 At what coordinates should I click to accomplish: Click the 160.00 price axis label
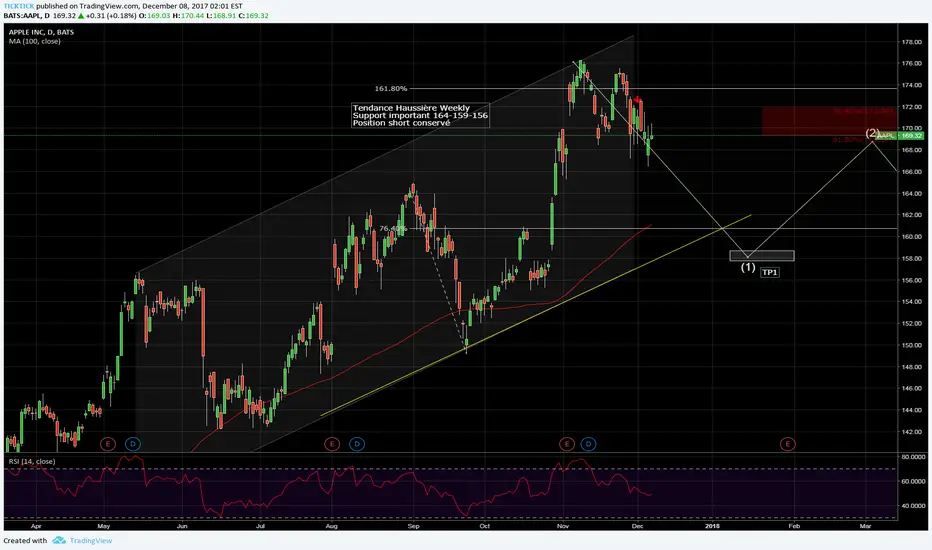click(912, 237)
